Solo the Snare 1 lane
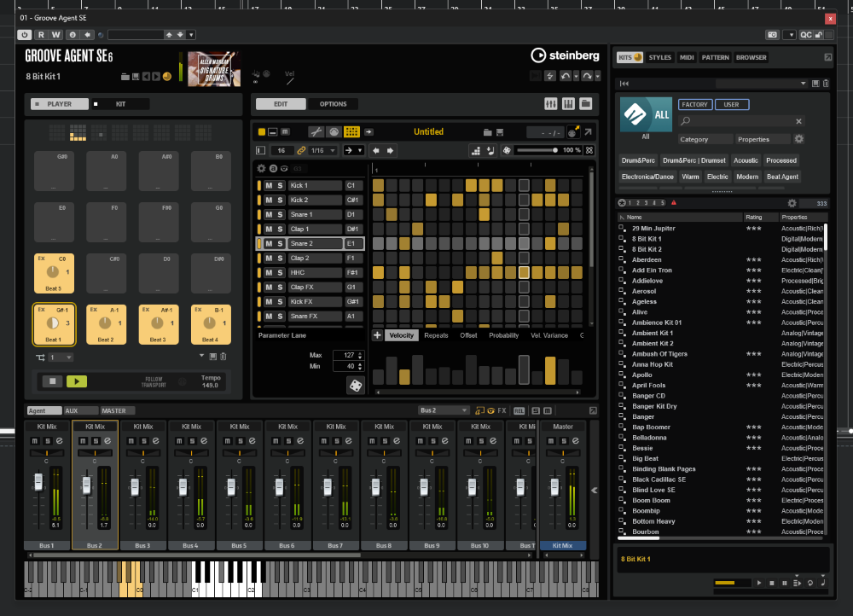 [x=280, y=214]
